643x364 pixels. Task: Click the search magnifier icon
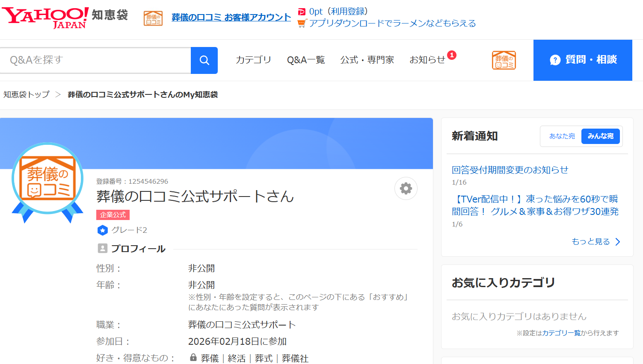click(x=204, y=60)
